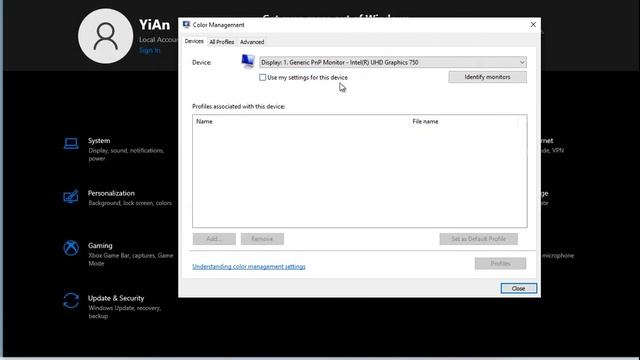
Task: Close the dialog with Close button
Action: tap(518, 288)
